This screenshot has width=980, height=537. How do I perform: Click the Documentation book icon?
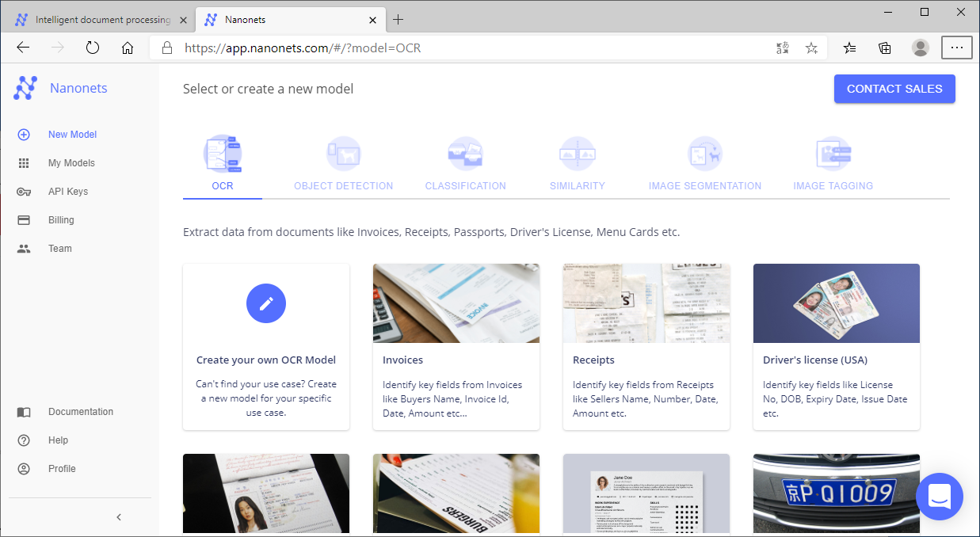24,412
